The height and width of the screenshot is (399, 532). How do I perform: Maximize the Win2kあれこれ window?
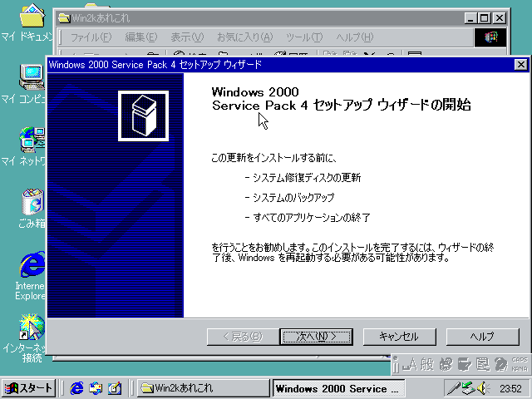pyautogui.click(x=485, y=18)
